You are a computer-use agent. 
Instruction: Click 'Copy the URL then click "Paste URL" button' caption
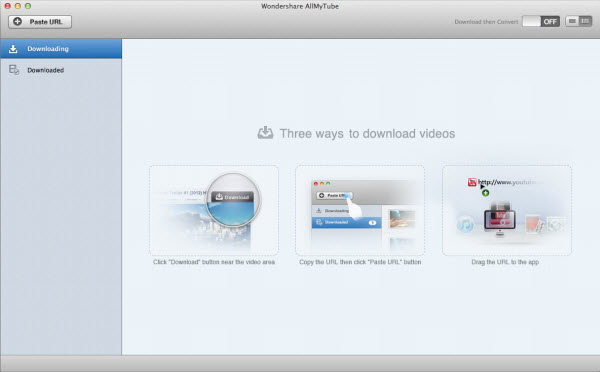(360, 262)
